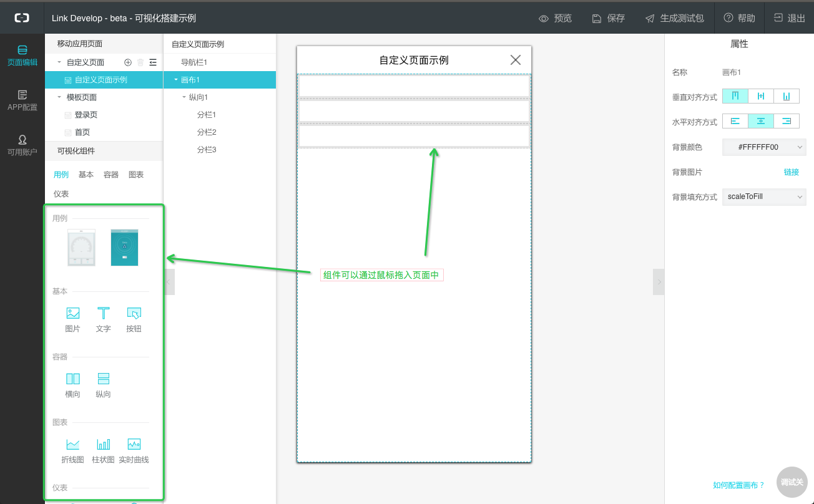
Task: Select the 实时曲线 realtime curve component
Action: [134, 452]
